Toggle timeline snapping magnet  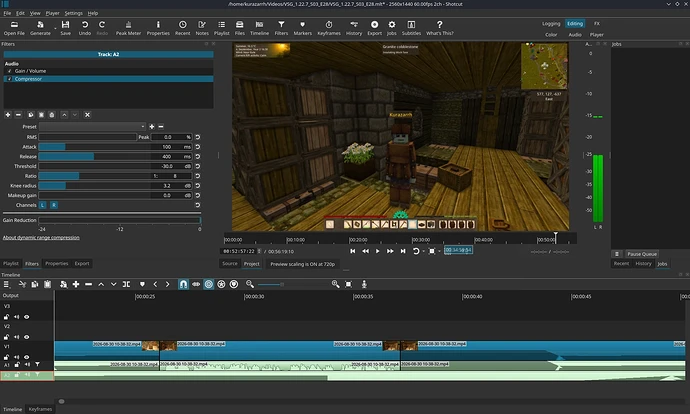pyautogui.click(x=183, y=284)
